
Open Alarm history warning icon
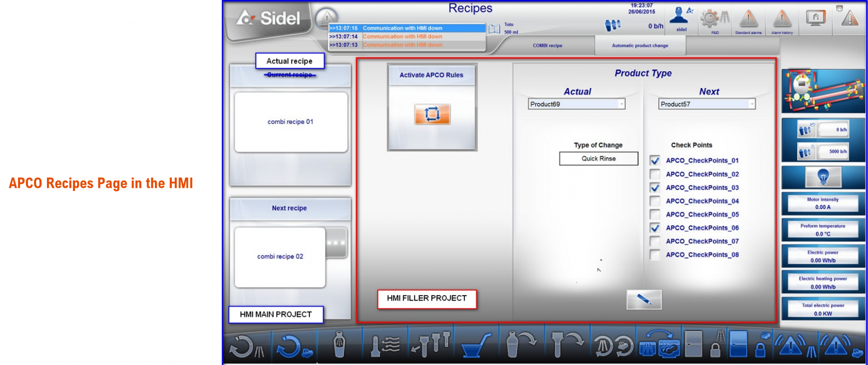point(782,20)
